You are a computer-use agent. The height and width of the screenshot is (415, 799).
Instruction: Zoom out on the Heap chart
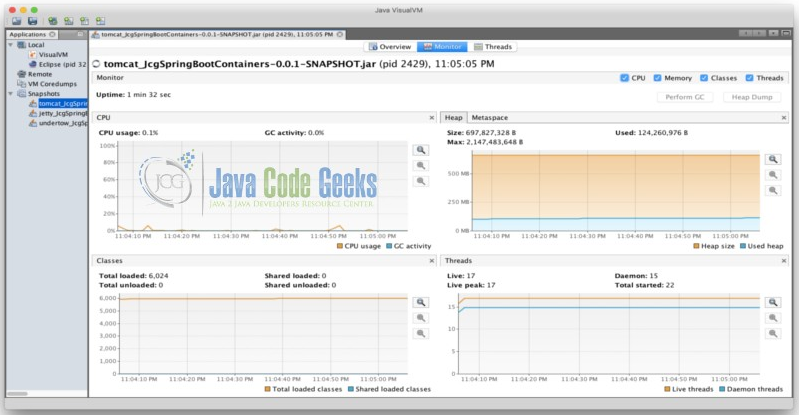click(x=773, y=175)
